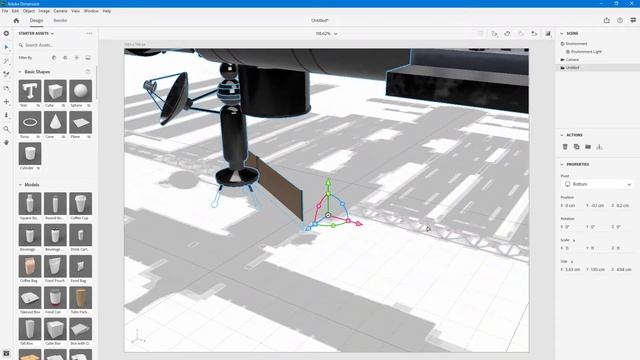Open the Pivot Bottom dropdown
The image size is (640, 360).
tap(597, 184)
